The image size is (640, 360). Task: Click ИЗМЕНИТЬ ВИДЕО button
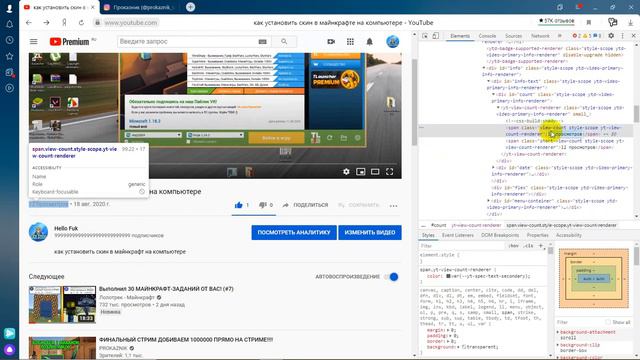[370, 232]
